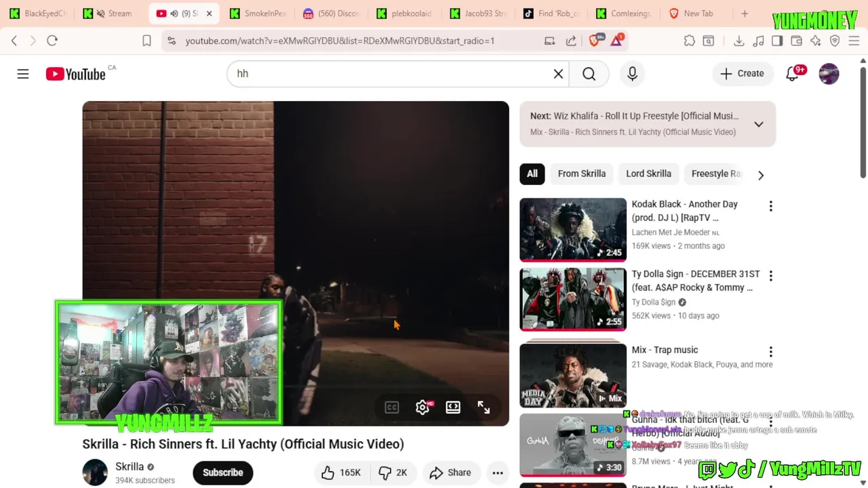Open browser downloads

tap(739, 41)
